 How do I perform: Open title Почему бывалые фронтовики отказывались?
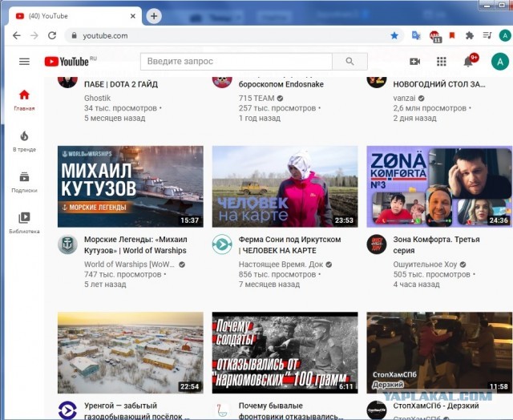291,411
